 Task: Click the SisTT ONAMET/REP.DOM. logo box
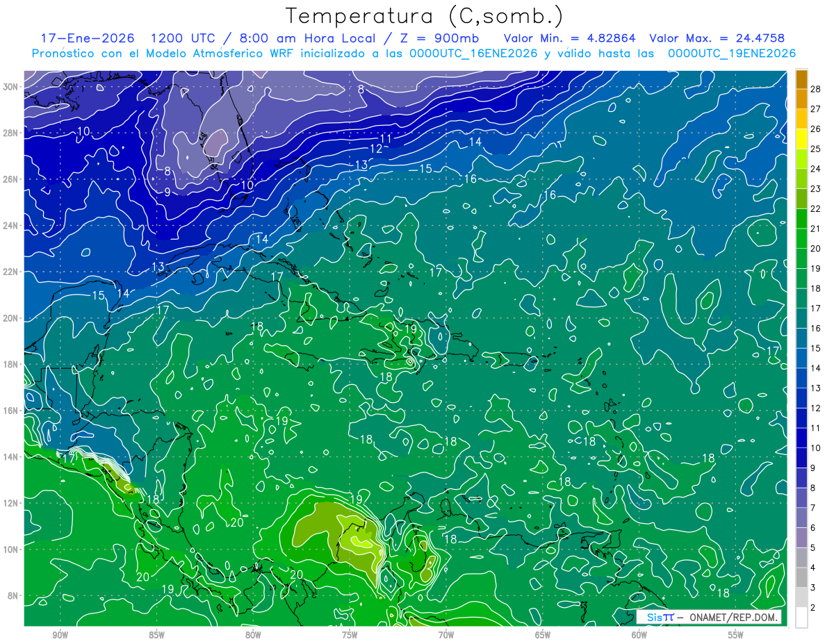click(x=709, y=617)
